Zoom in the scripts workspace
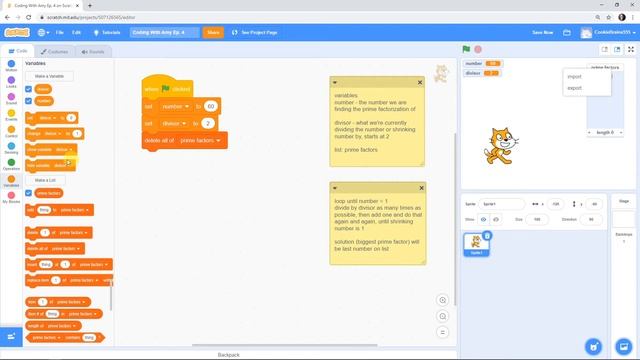 coord(442,300)
